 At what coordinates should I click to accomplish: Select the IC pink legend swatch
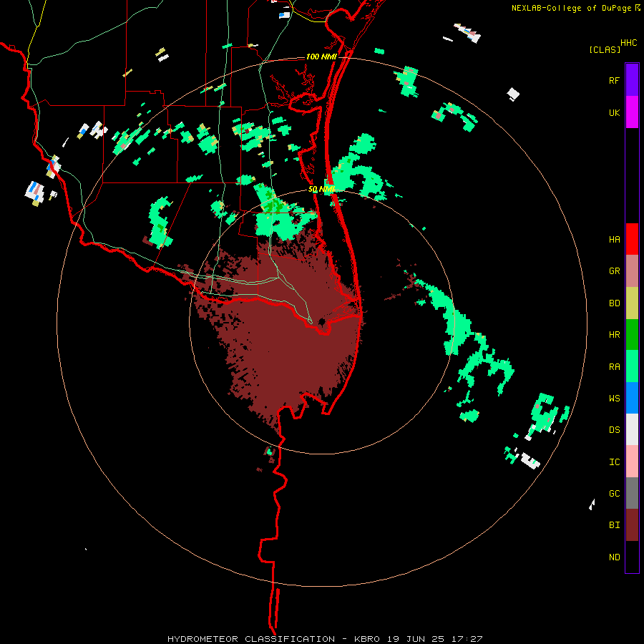tap(632, 462)
